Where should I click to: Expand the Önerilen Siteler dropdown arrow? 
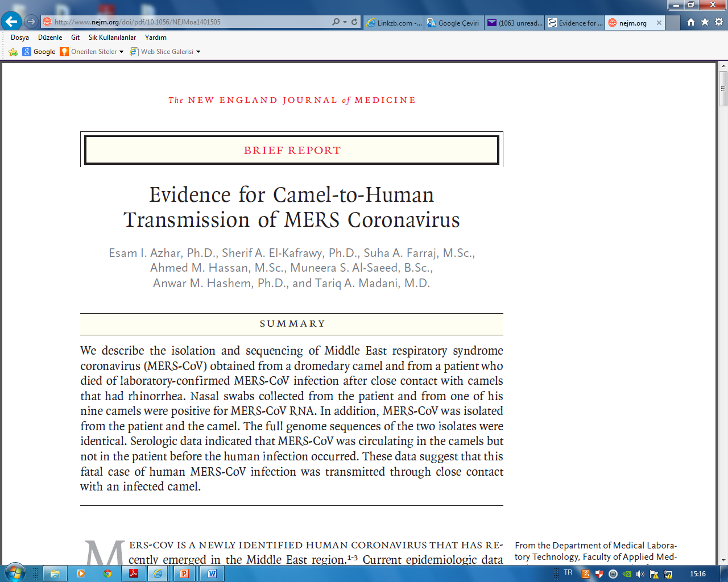(121, 52)
